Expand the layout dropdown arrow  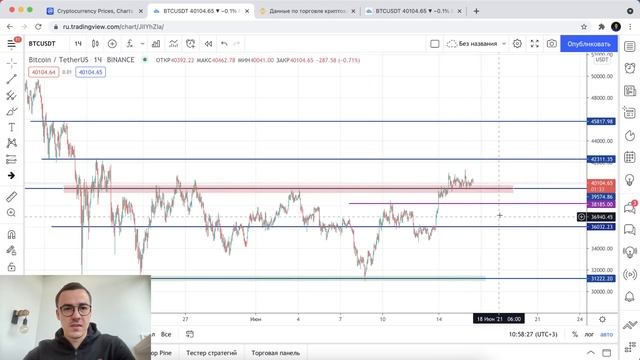point(504,44)
